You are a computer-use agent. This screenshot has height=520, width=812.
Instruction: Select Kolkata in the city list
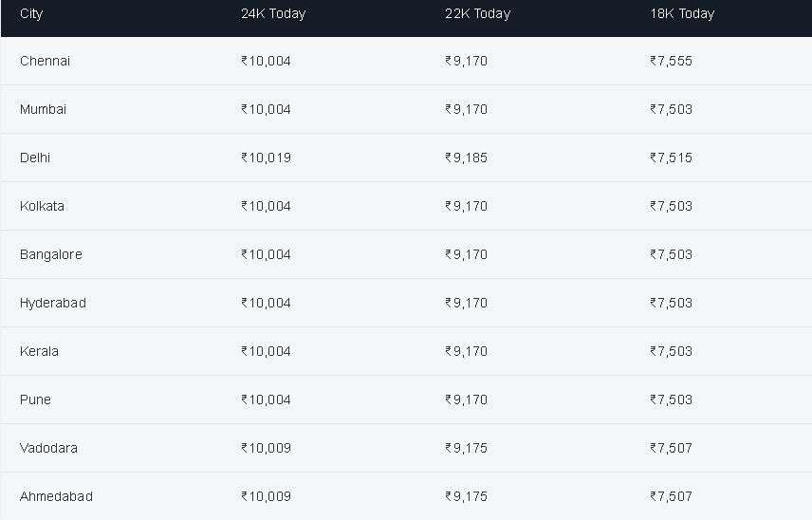42,206
